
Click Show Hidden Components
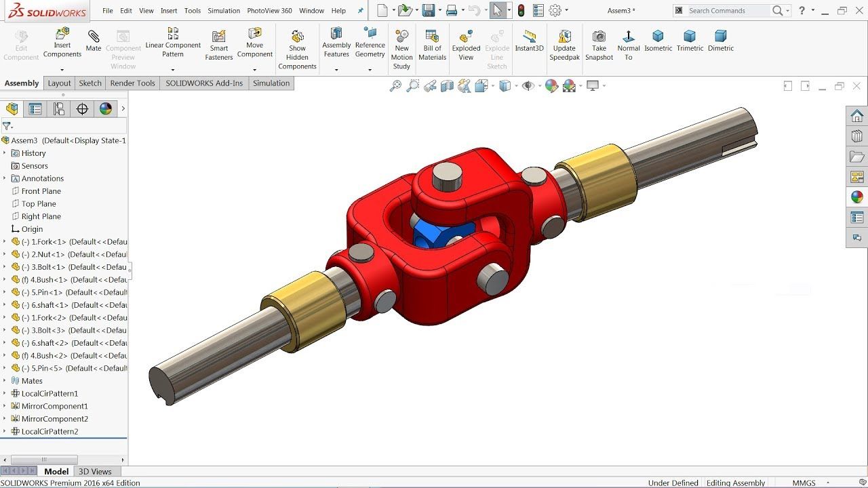(297, 49)
